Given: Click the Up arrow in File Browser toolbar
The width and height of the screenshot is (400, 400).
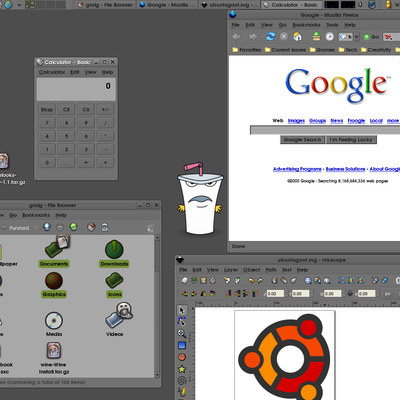Looking at the screenshot, I should tap(47, 227).
